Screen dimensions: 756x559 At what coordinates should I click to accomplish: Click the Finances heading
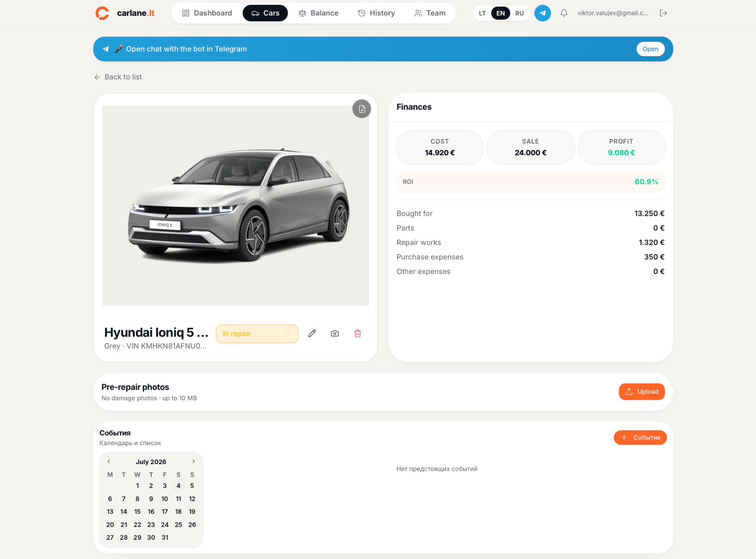pos(414,107)
